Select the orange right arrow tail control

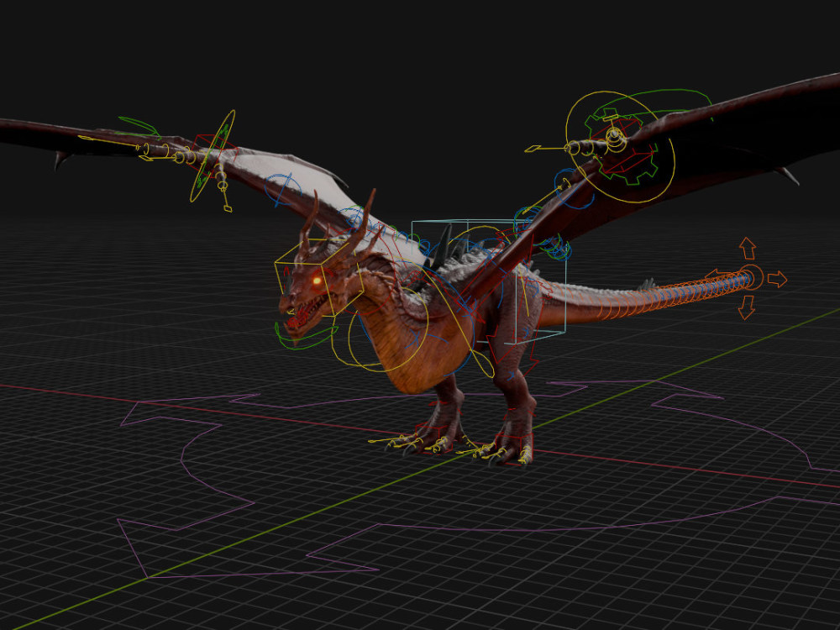point(777,279)
